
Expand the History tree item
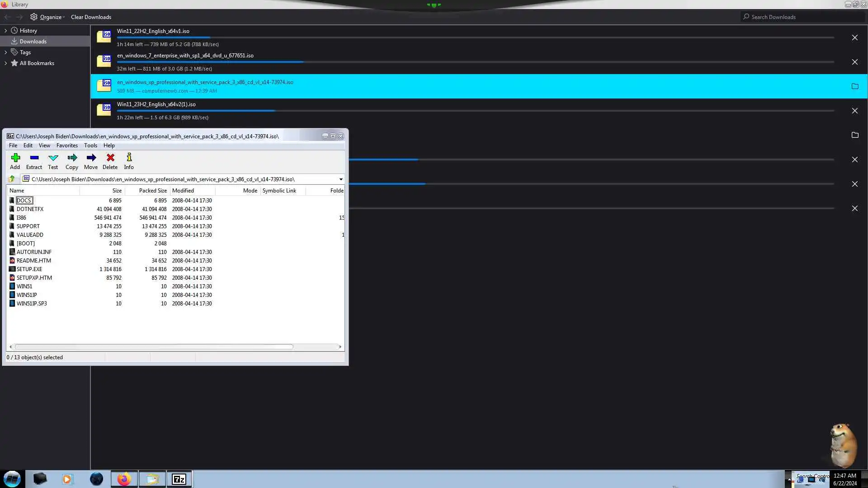tap(5, 31)
